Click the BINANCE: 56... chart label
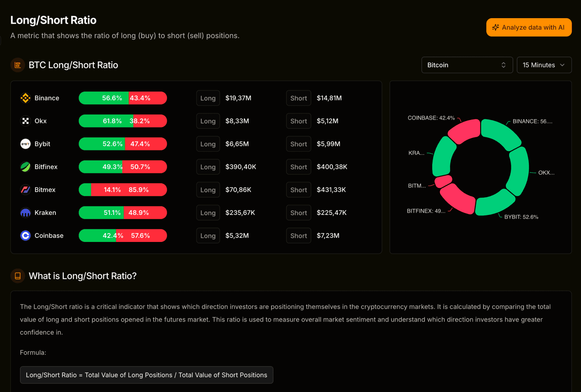 pos(532,122)
